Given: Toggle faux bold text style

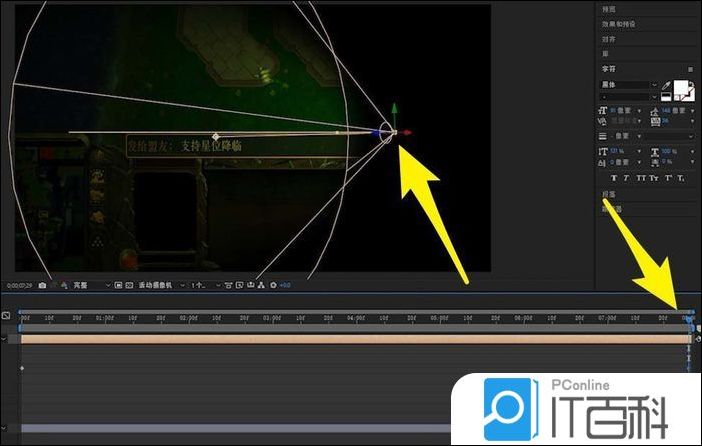Looking at the screenshot, I should coord(614,178).
